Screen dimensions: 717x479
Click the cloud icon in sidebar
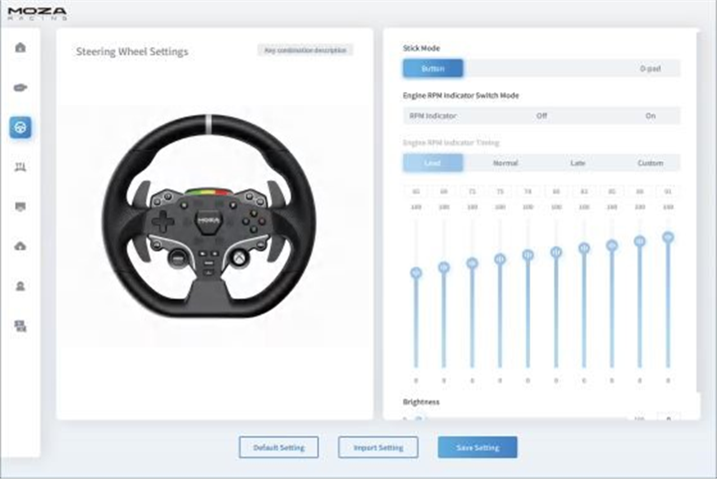pos(20,246)
